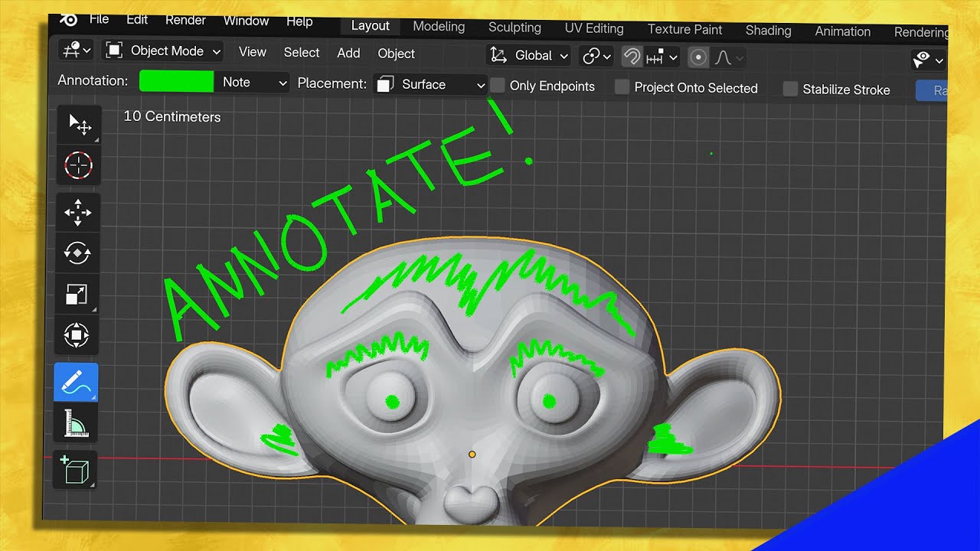Open the Help menu
Image resolution: width=980 pixels, height=551 pixels.
click(299, 22)
